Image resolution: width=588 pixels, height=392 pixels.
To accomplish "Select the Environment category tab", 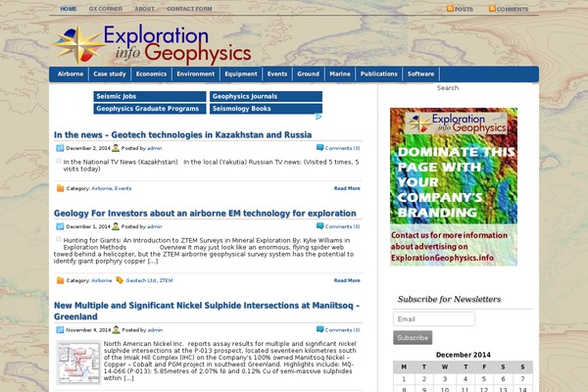I will click(196, 74).
